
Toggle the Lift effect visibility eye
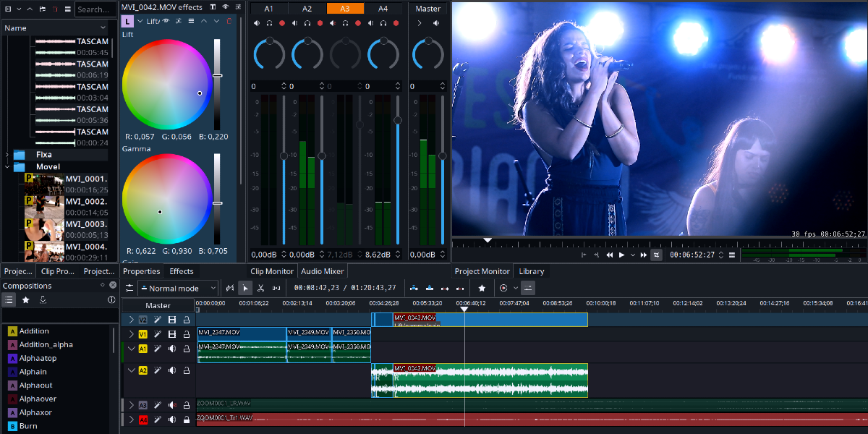[166, 22]
